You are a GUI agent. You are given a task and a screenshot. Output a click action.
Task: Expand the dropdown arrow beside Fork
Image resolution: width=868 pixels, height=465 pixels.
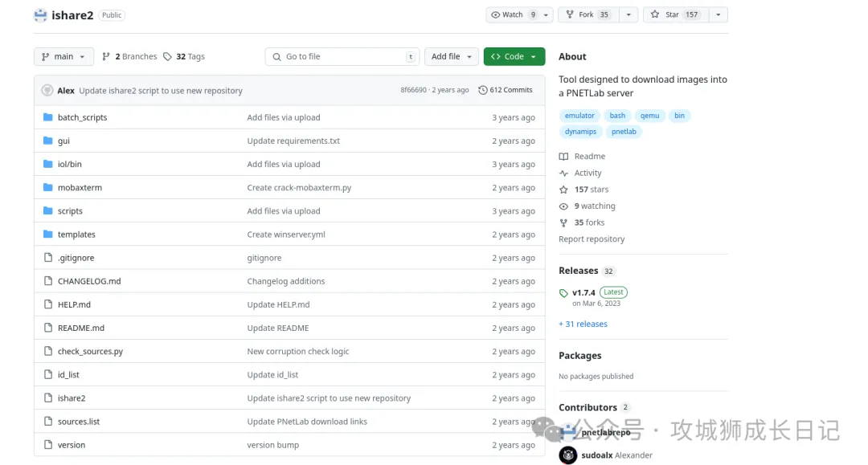tap(628, 14)
